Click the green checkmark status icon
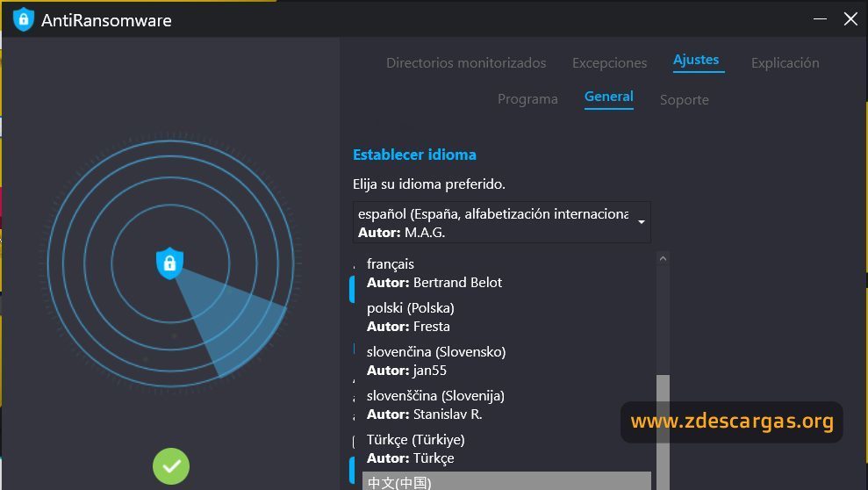Viewport: 868px width, 490px height. (x=171, y=465)
